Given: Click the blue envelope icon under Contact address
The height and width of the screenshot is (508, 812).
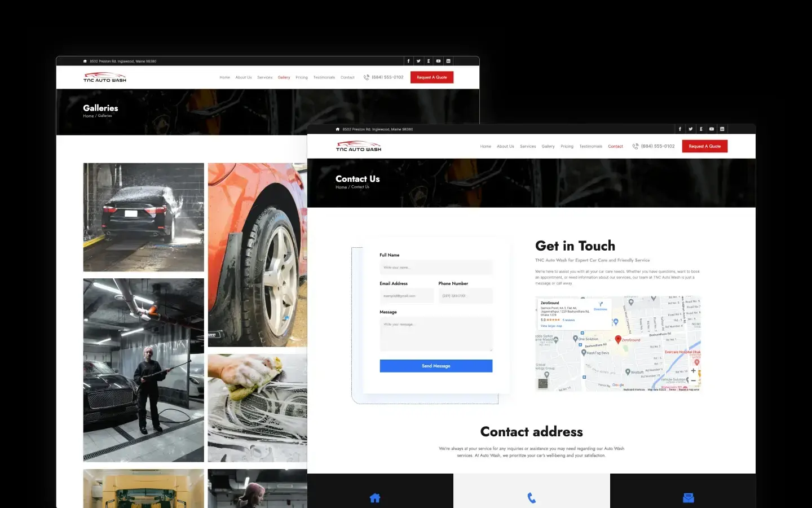Looking at the screenshot, I should click(688, 498).
